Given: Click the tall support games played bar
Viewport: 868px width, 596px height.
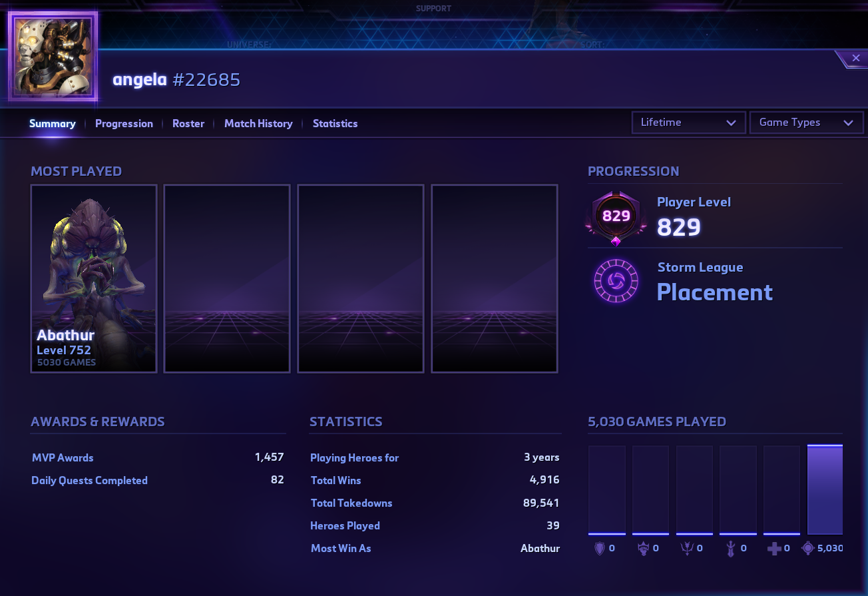Looking at the screenshot, I should (x=825, y=490).
